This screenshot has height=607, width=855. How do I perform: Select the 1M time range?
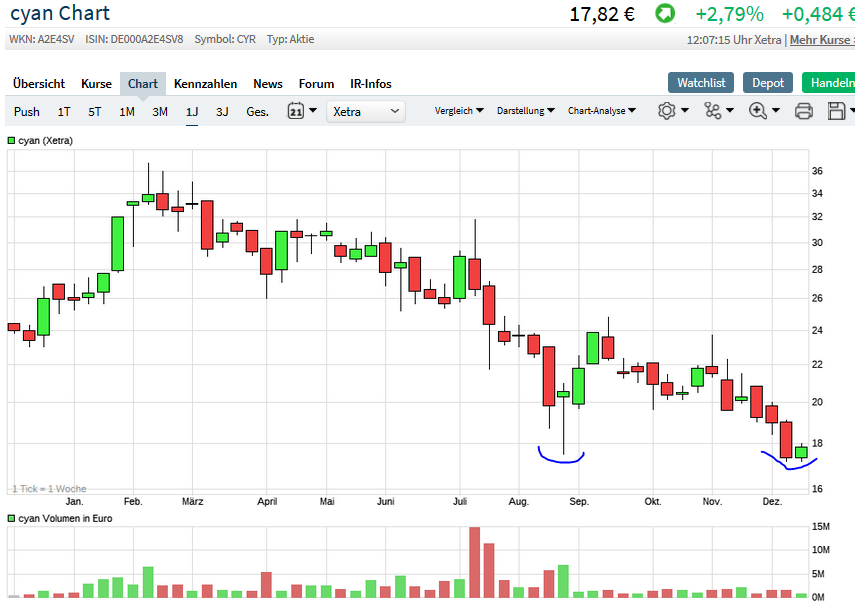click(127, 112)
